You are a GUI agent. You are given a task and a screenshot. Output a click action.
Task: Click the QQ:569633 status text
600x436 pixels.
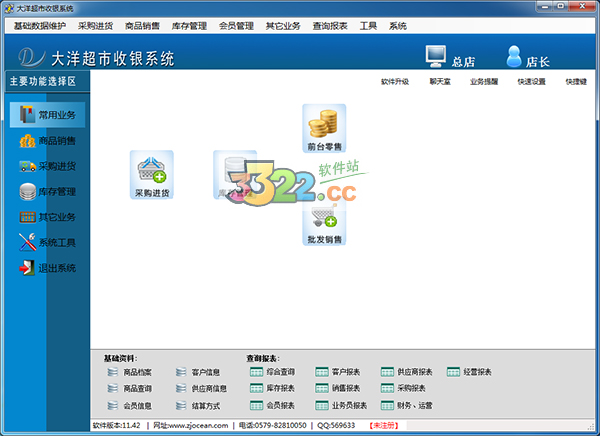[x=336, y=425]
